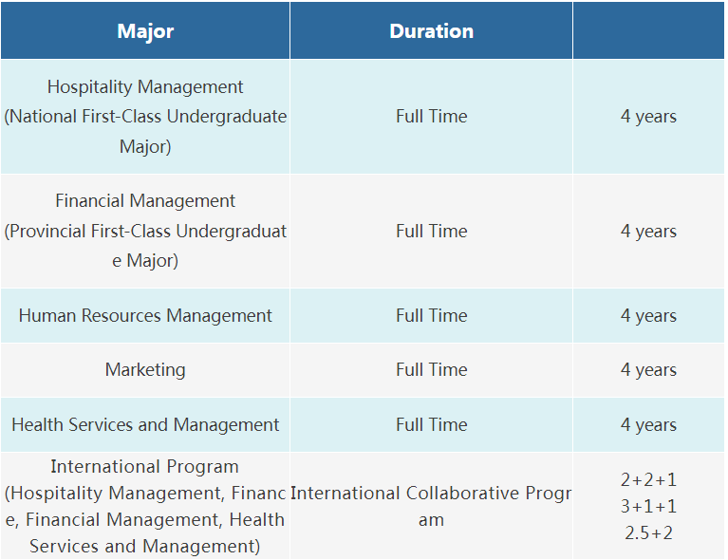Select the Health Services and Management cell

[x=145, y=425]
